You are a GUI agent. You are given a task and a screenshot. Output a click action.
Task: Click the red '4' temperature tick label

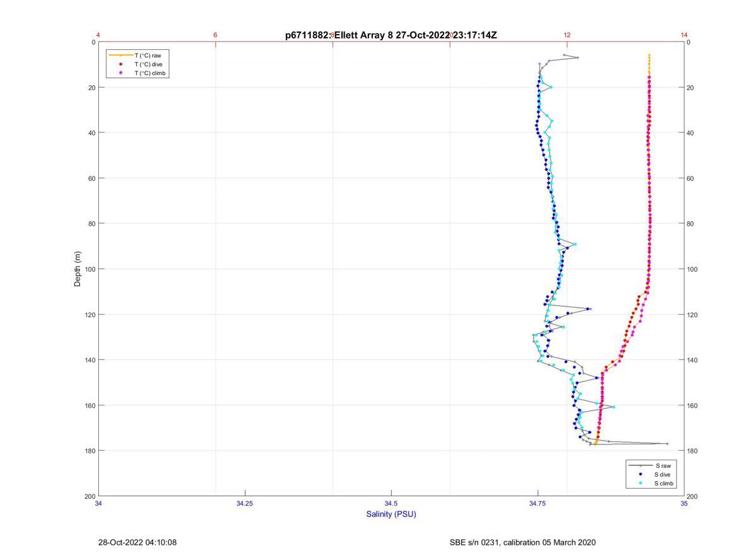tap(98, 35)
